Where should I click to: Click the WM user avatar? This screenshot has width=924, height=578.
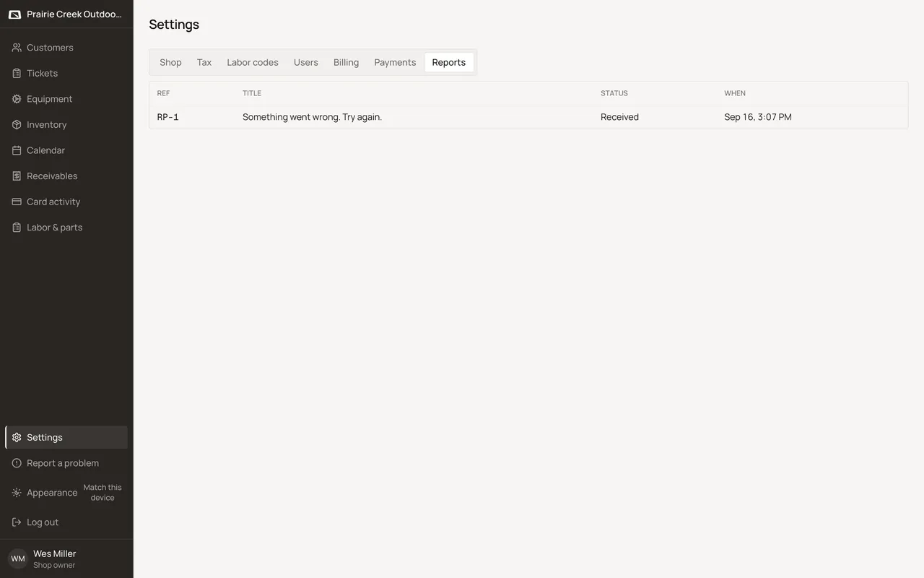click(x=17, y=558)
